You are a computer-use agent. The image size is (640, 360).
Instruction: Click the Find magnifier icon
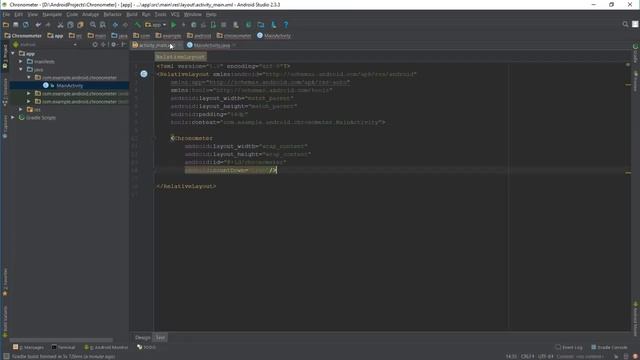pos(93,25)
